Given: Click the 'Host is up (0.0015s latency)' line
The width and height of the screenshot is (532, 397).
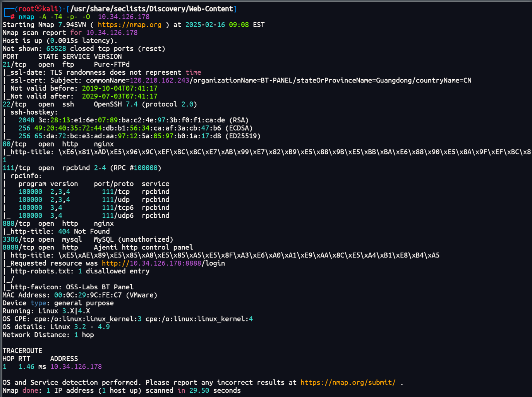Looking at the screenshot, I should point(60,41).
